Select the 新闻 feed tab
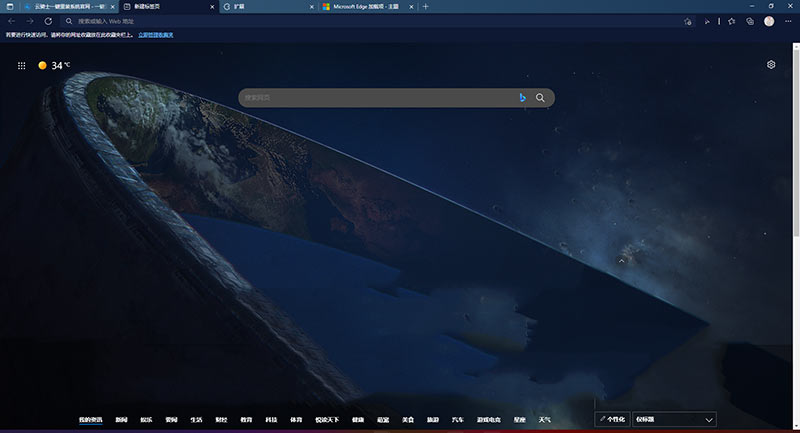800x433 pixels. 121,420
